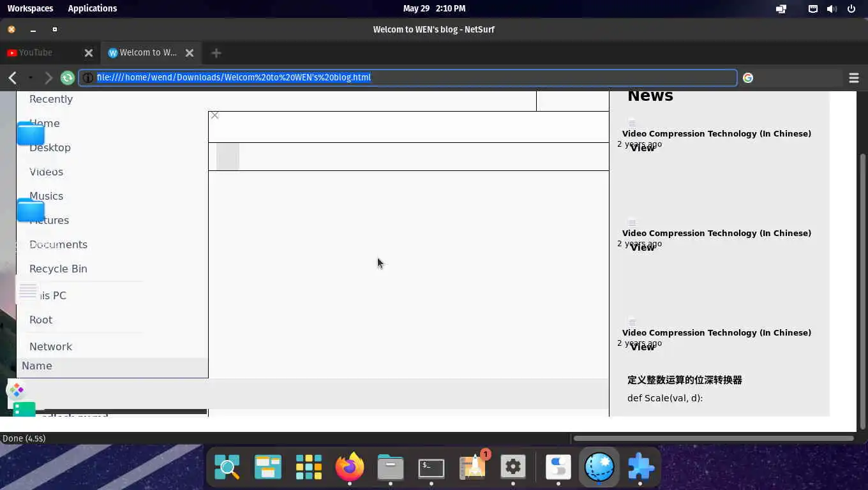The height and width of the screenshot is (490, 868).
Task: Open the Terminal dock icon
Action: click(x=431, y=467)
